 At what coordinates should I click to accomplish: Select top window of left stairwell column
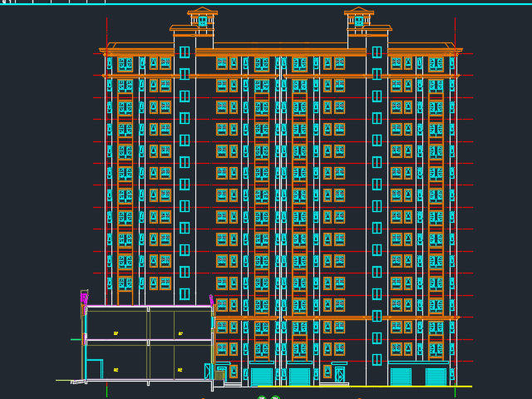[185, 52]
